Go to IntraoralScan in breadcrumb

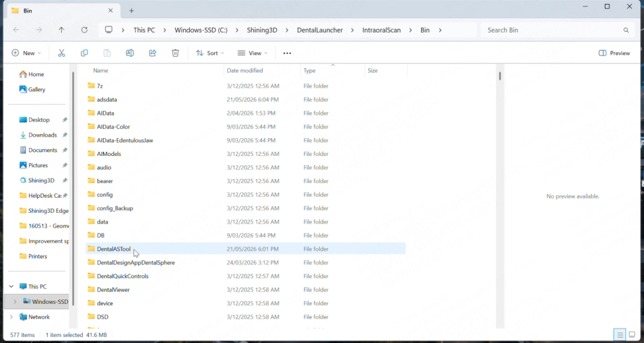[382, 30]
